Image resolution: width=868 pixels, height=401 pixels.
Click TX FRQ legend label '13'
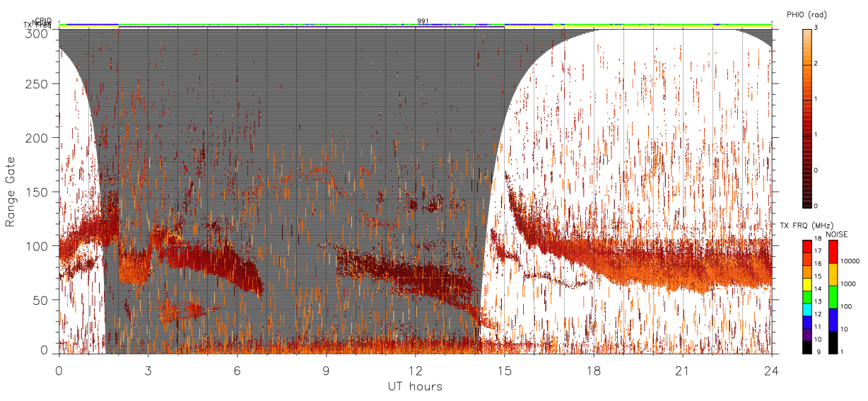click(818, 301)
